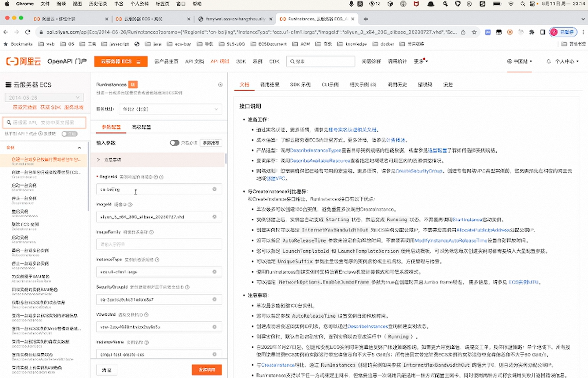Click help icon next to InstanceType label
Viewport: 588px width, 378px height.
[157, 259]
